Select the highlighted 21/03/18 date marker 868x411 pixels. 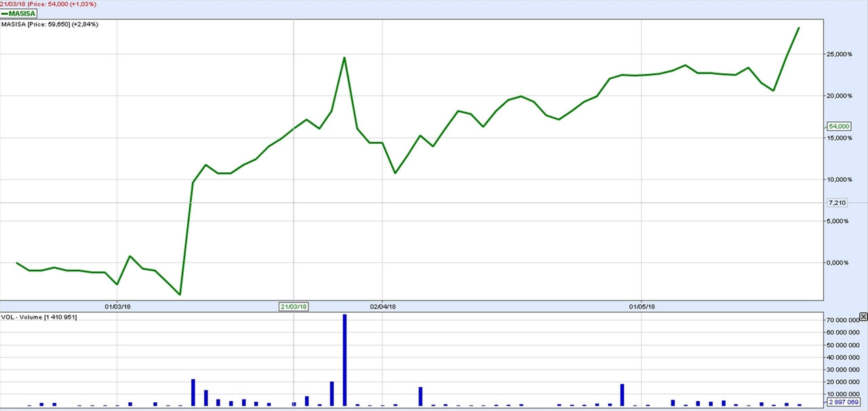[x=294, y=307]
